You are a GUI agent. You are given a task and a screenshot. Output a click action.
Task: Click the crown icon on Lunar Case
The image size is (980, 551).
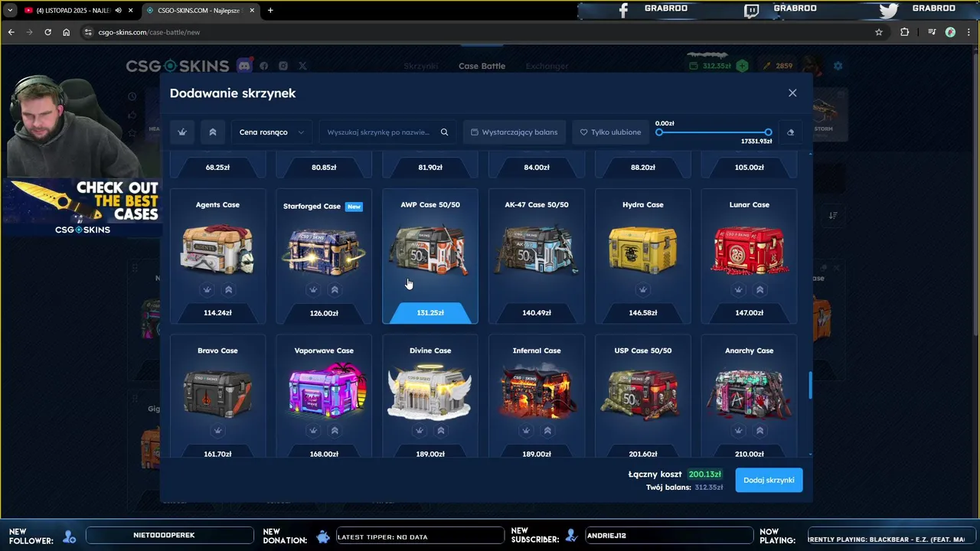tap(738, 289)
